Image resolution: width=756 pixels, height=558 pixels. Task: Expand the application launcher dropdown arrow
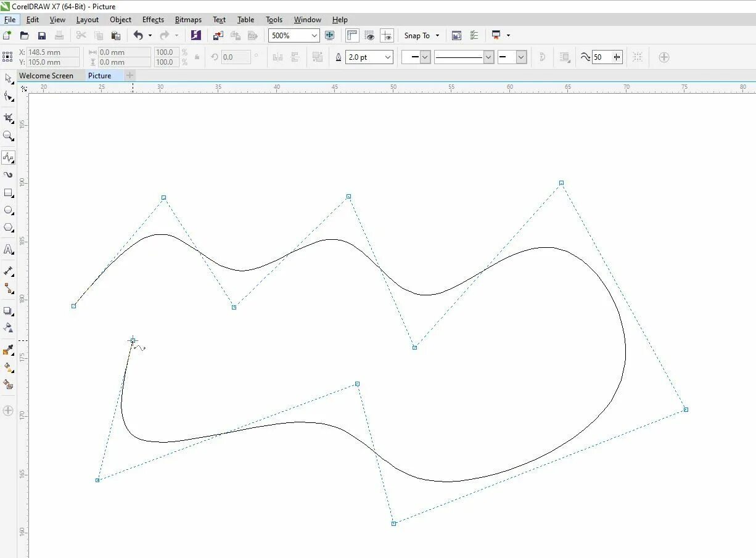[508, 36]
